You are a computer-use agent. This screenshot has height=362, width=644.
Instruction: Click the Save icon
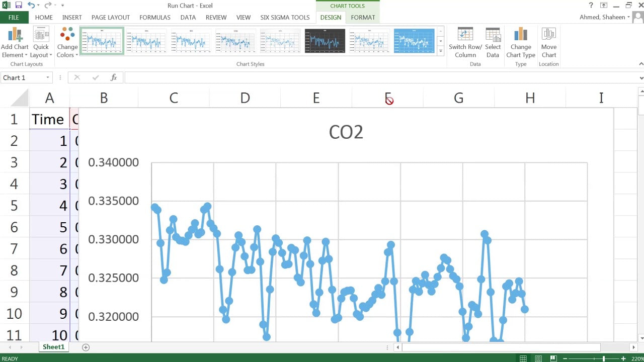pos(18,5)
